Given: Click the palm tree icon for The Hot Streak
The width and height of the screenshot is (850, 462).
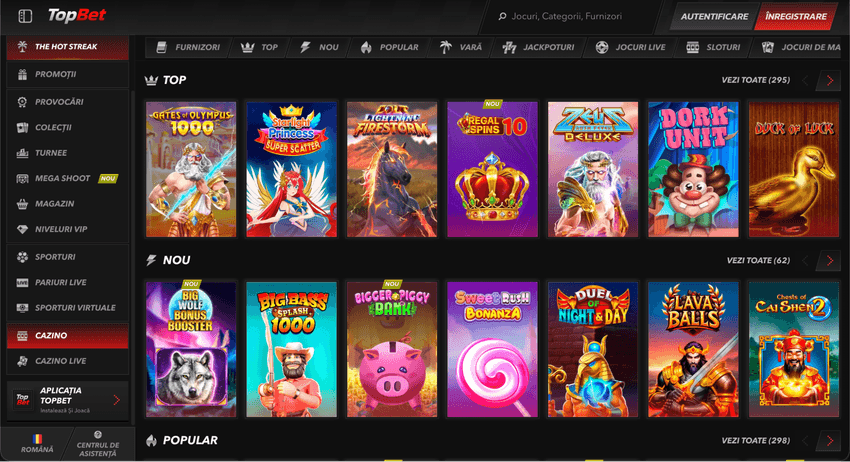Looking at the screenshot, I should (22, 47).
